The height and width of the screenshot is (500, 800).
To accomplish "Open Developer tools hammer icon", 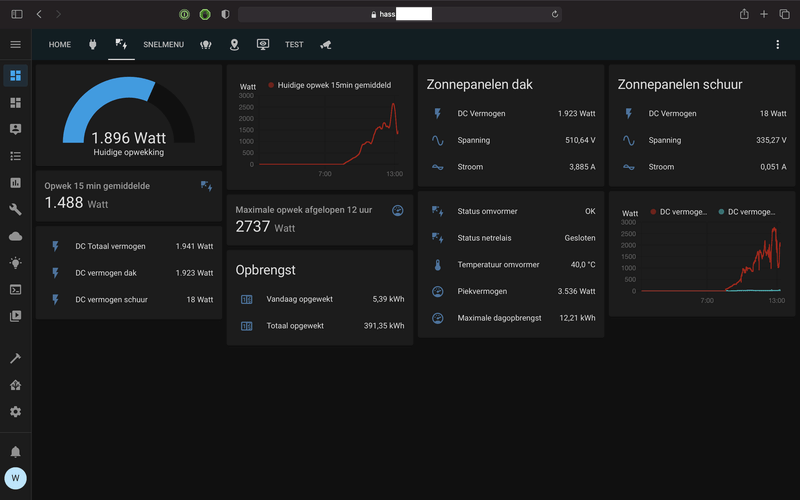I will pos(15,358).
